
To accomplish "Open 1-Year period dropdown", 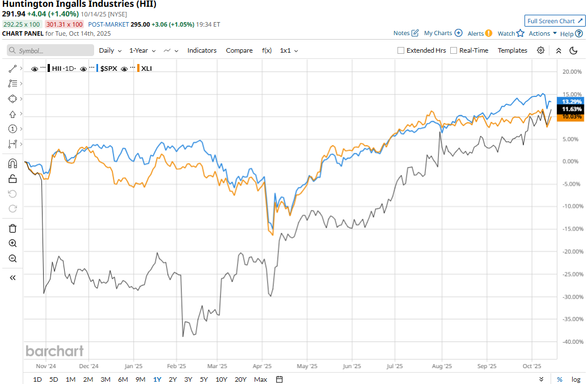I will coord(142,50).
